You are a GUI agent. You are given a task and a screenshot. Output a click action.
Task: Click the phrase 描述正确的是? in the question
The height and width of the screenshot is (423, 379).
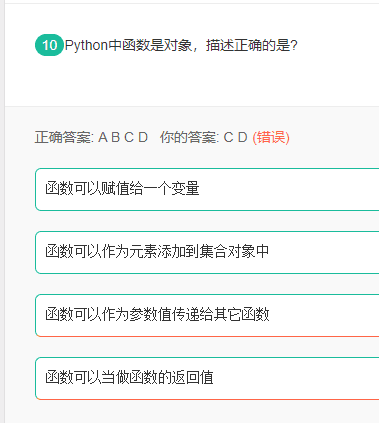[x=252, y=45]
